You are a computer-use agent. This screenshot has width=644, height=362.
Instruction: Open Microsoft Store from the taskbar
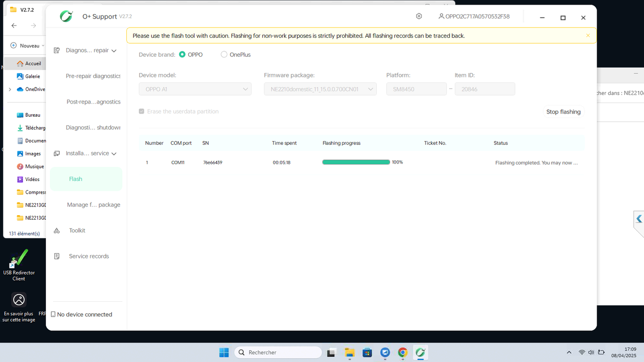367,352
